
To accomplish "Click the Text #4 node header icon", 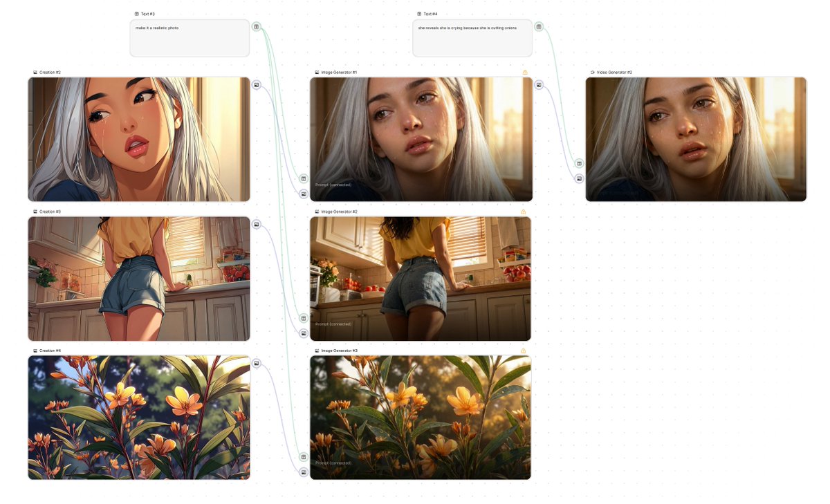I will [418, 12].
